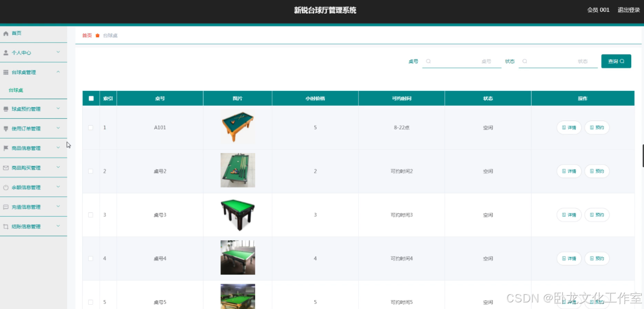The width and height of the screenshot is (644, 309).
Task: Expand 个人中心 using its chevron arrow
Action: pyautogui.click(x=59, y=52)
